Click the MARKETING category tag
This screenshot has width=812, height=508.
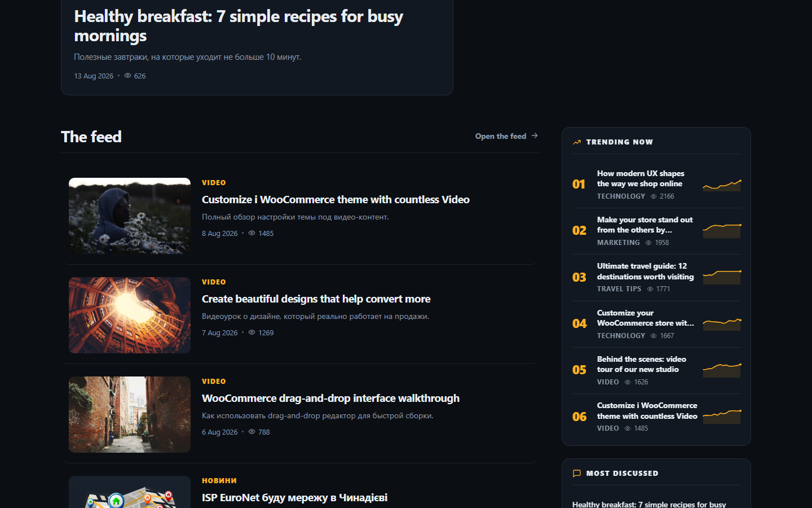619,243
